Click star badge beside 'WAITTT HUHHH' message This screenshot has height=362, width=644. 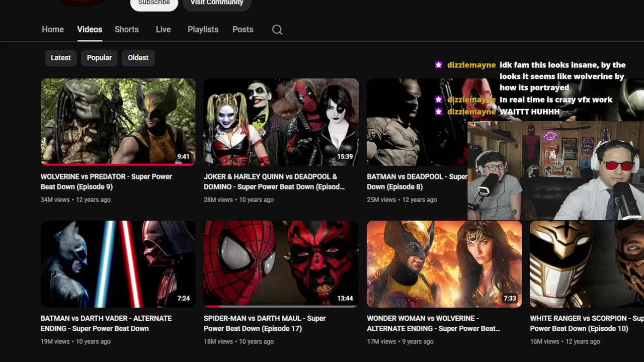(x=439, y=112)
